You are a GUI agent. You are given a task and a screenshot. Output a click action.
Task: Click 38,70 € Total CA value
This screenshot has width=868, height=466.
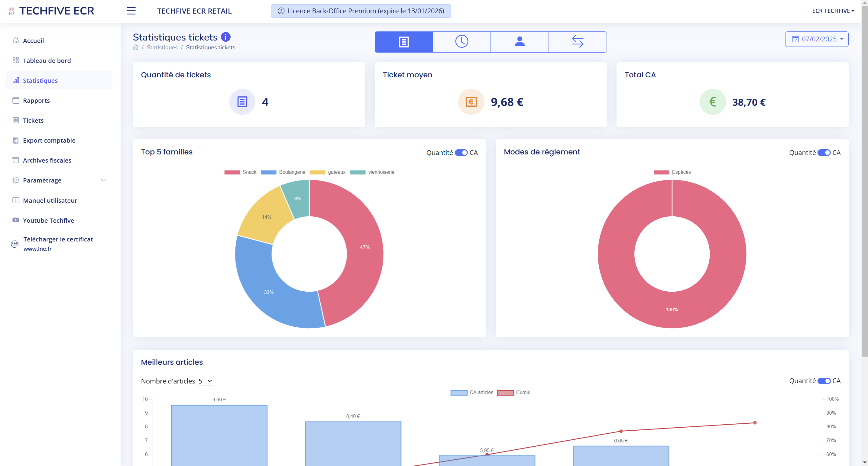749,102
